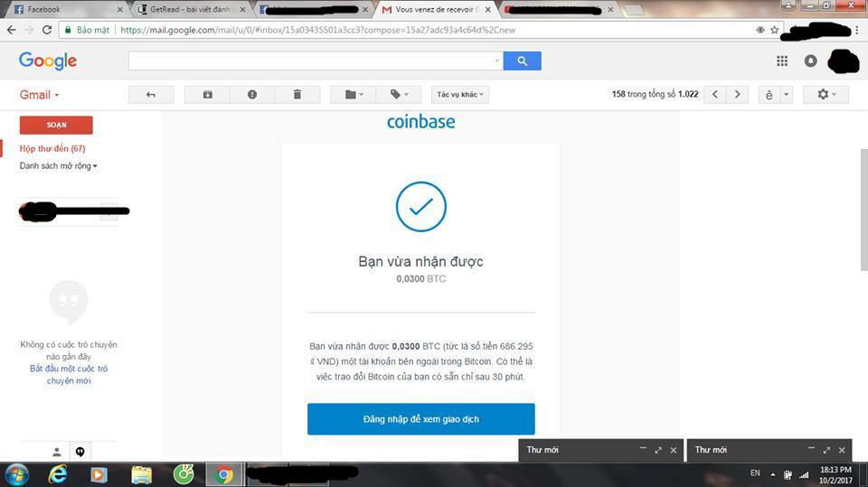Image resolution: width=868 pixels, height=487 pixels.
Task: Delete the email with the trash icon
Action: coord(297,95)
